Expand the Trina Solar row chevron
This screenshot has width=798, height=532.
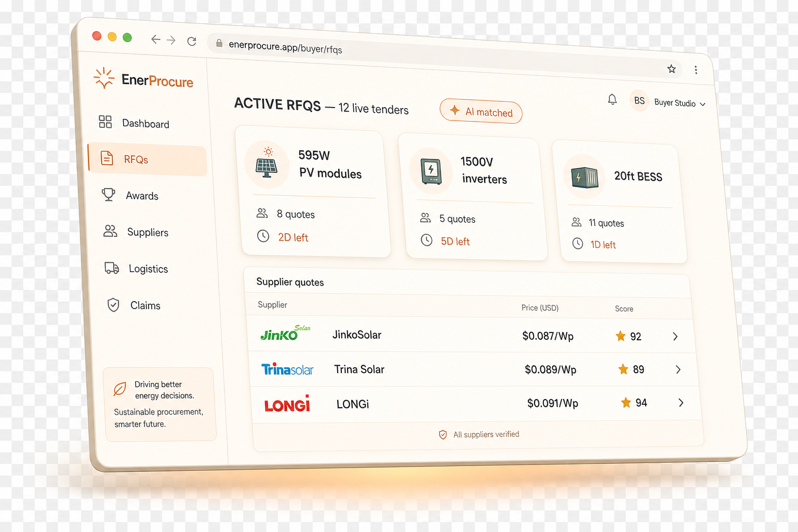(678, 369)
